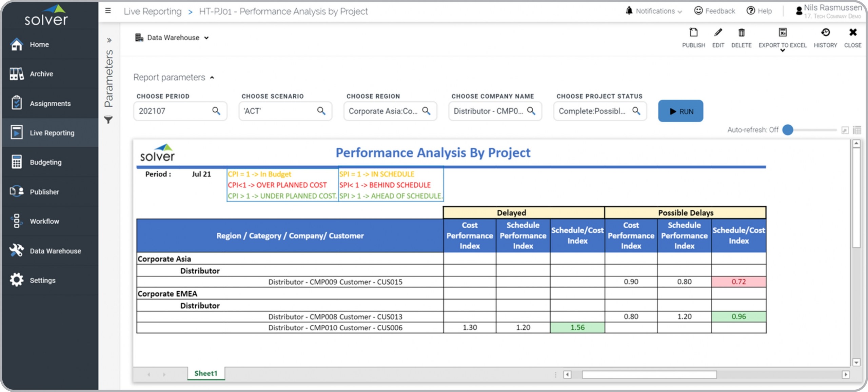The height and width of the screenshot is (392, 868).
Task: Collapse the Report parameters section
Action: [x=212, y=78]
